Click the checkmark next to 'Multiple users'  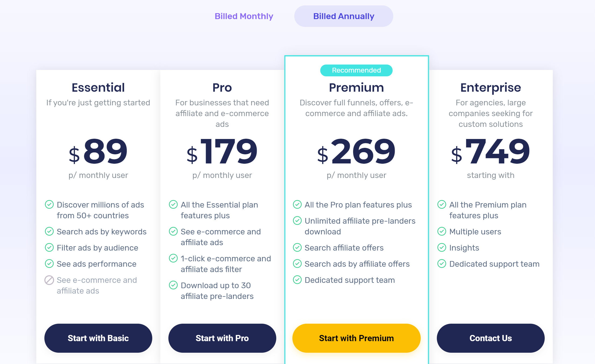pyautogui.click(x=442, y=231)
